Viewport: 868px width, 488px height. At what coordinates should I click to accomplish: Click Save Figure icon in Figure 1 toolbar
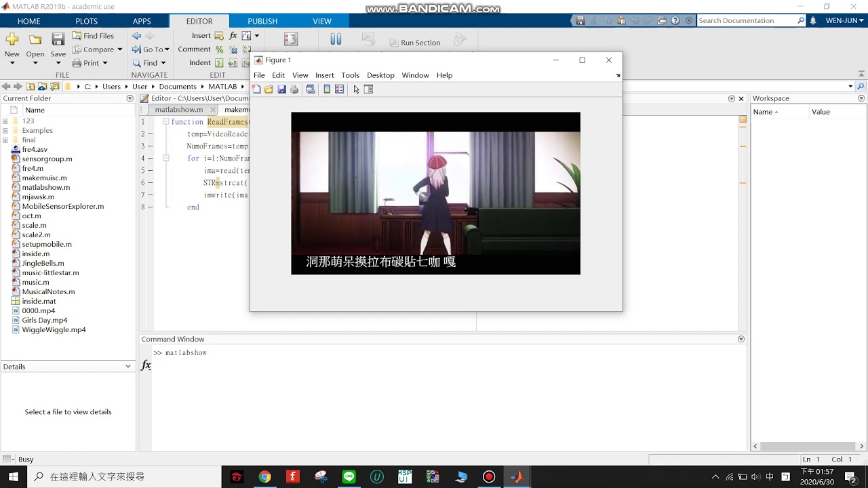click(281, 89)
